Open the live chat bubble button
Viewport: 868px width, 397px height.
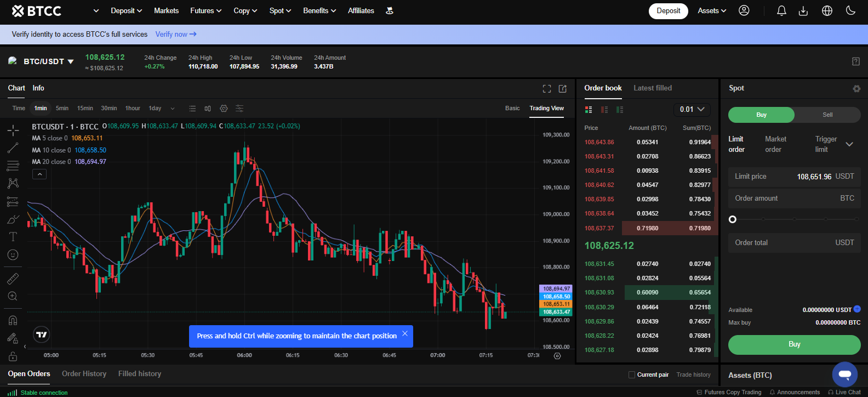(845, 375)
